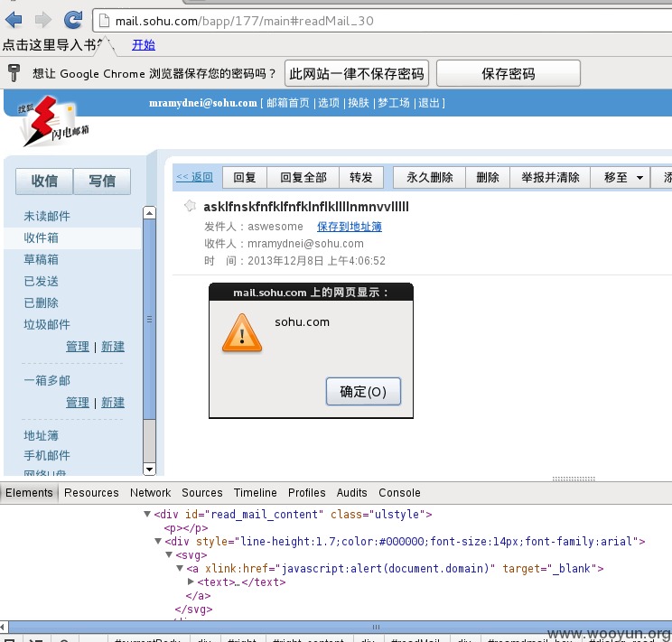This screenshot has width=672, height=642.
Task: Click the 保存密码 button
Action: (x=509, y=74)
